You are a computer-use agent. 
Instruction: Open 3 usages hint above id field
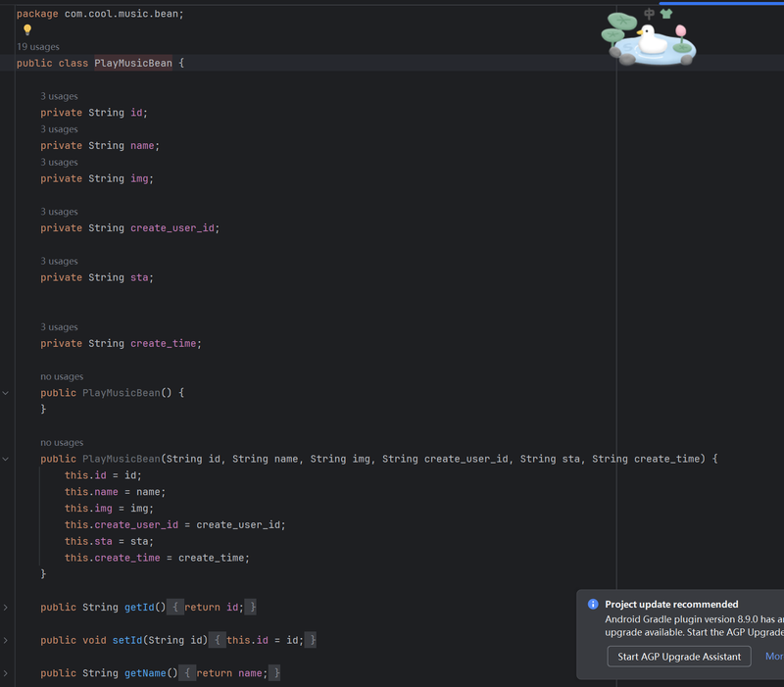59,96
